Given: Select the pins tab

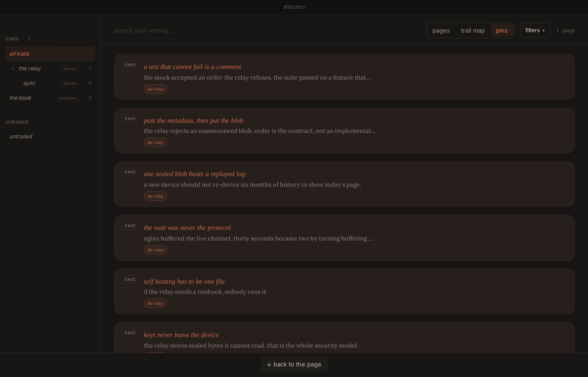Looking at the screenshot, I should tap(502, 31).
